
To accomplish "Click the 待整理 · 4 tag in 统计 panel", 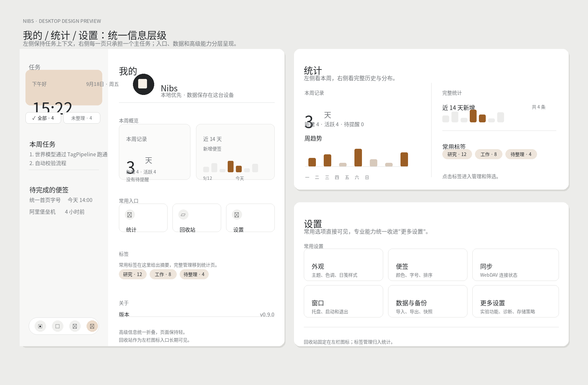I will pos(521,154).
